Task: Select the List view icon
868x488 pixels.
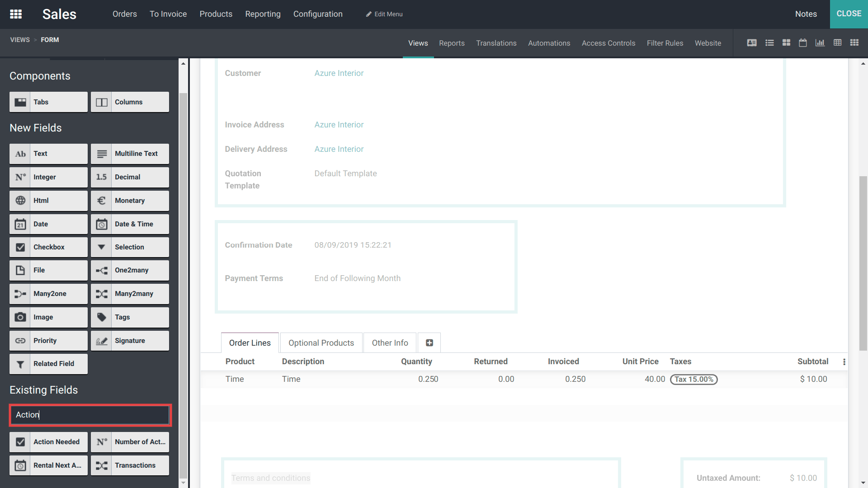Action: [x=769, y=42]
